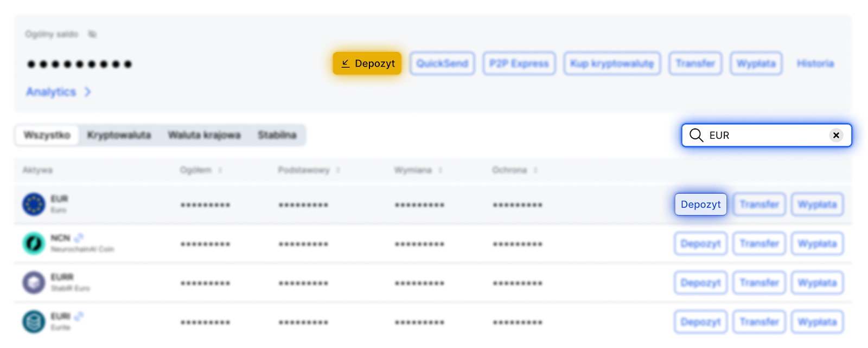Open Analytics via the chevron arrow
868x348 pixels.
coord(88,92)
